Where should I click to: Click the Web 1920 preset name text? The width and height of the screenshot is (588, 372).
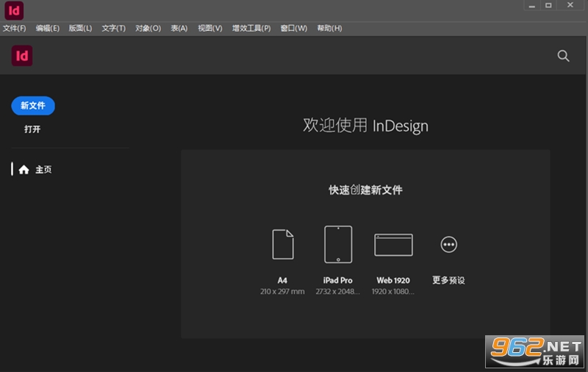pyautogui.click(x=393, y=281)
